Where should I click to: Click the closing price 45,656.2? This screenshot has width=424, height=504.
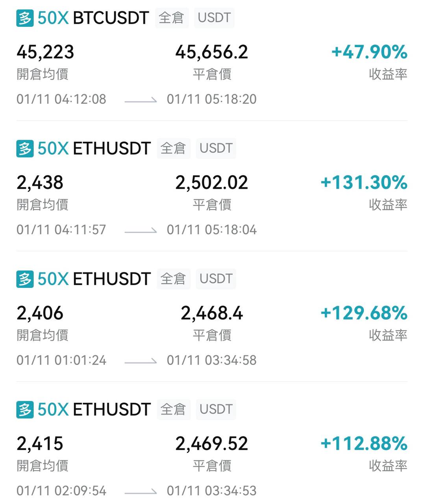pos(212,52)
